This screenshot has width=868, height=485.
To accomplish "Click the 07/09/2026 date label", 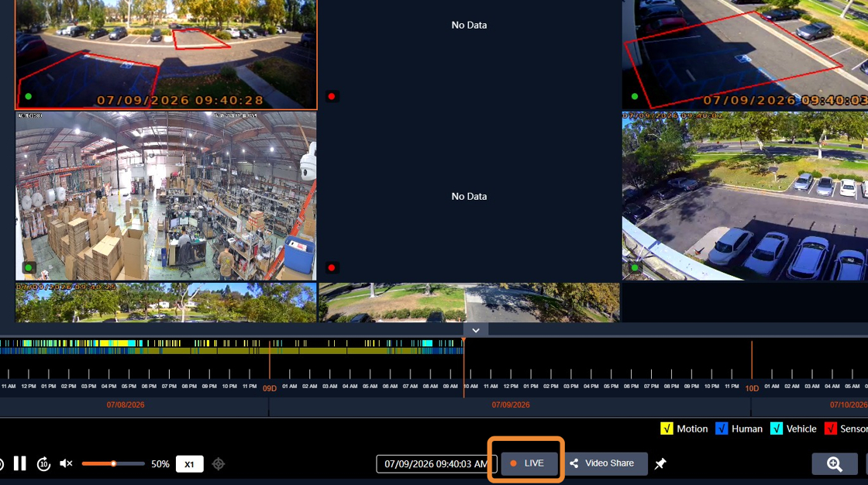I will coord(511,404).
